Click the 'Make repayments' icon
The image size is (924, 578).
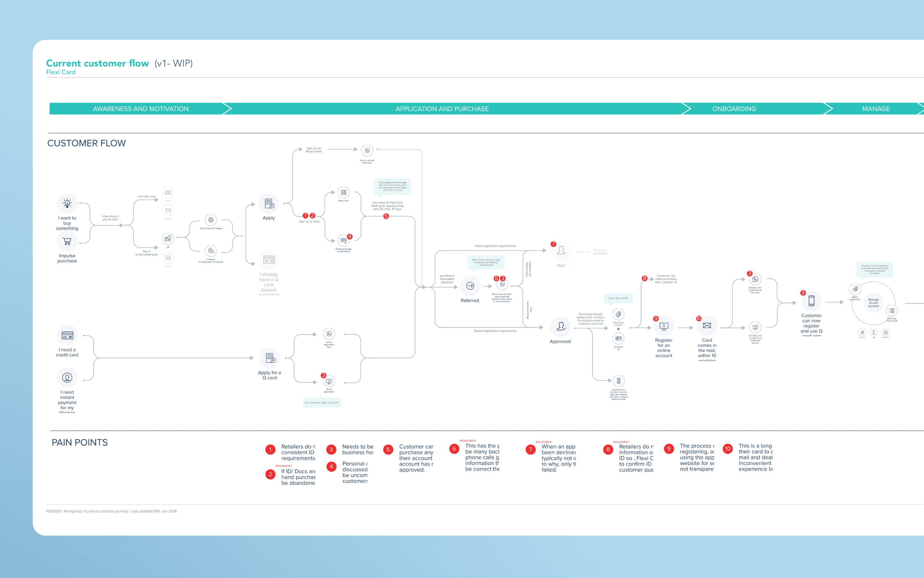coord(855,289)
